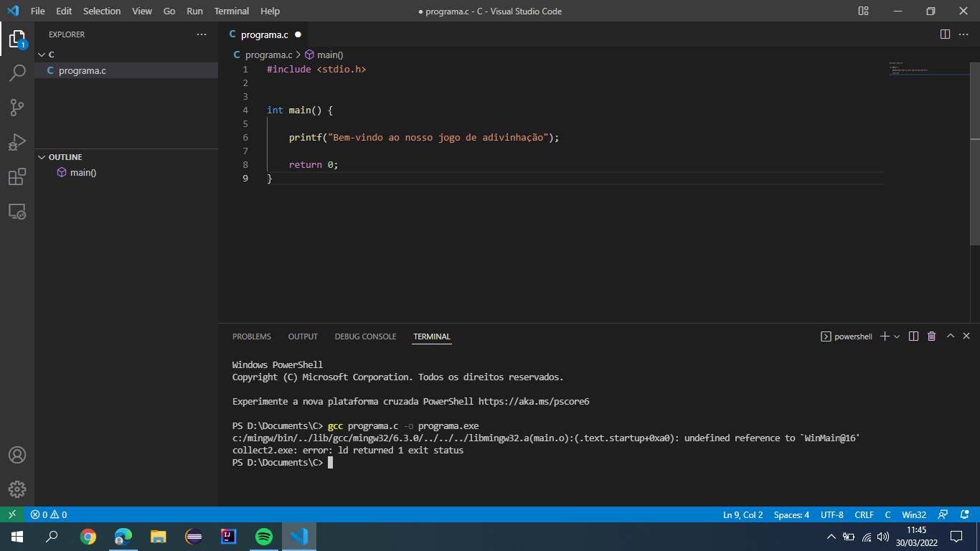This screenshot has width=980, height=551.
Task: Open Spotify from taskbar
Action: click(x=264, y=537)
